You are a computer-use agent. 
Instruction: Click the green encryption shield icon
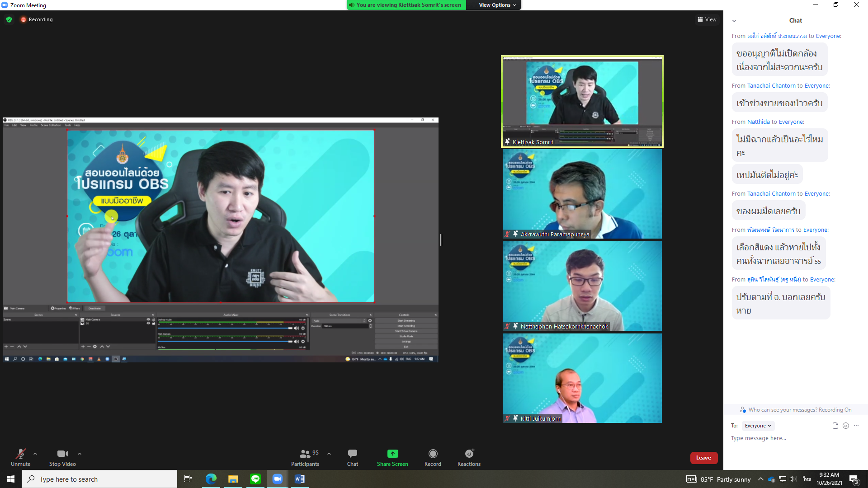[9, 19]
